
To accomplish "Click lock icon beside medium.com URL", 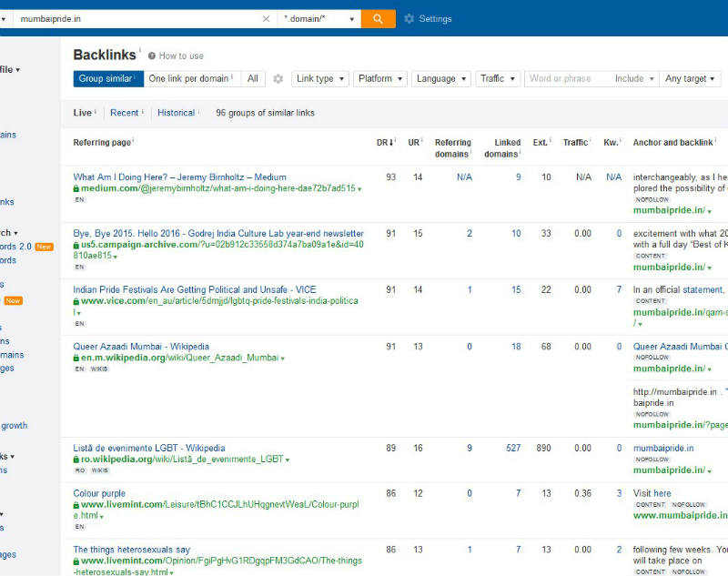I will click(x=76, y=189).
